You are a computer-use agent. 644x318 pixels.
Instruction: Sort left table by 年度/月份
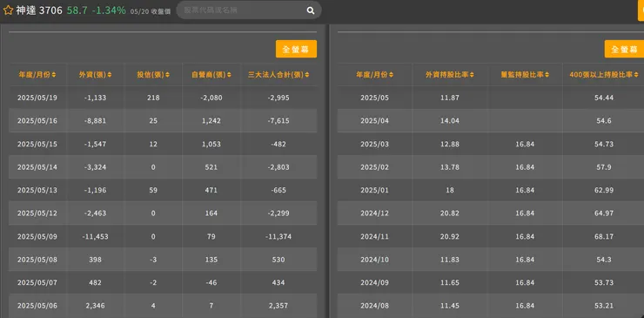point(37,75)
